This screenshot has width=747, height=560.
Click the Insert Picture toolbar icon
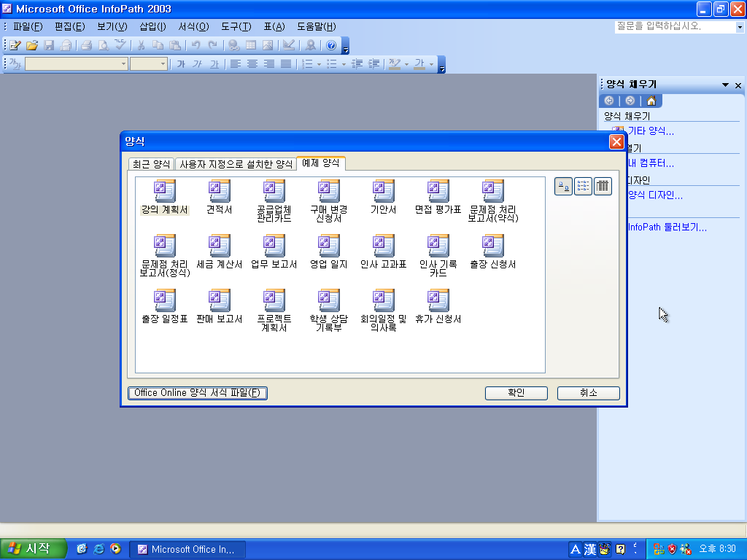pos(268,45)
